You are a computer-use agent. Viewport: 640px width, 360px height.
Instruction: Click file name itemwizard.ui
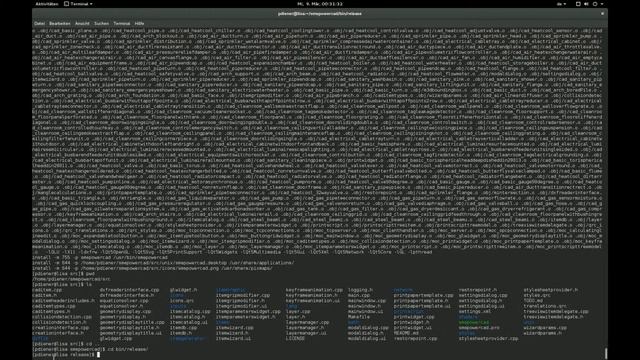(x=233, y=338)
